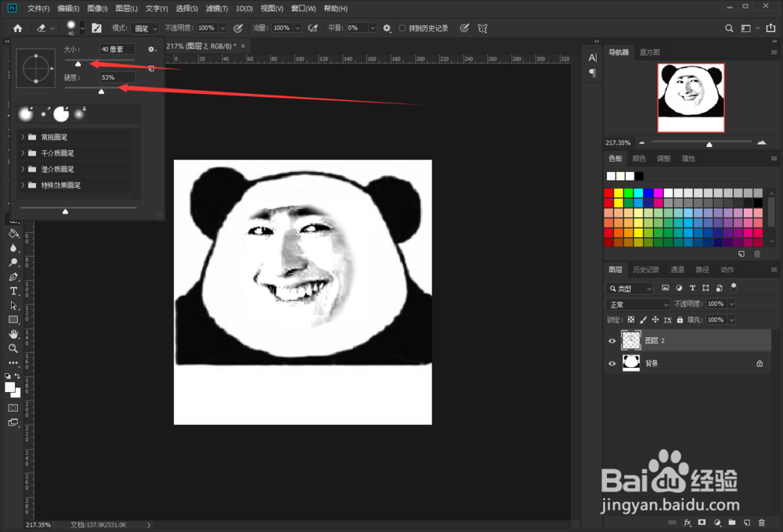This screenshot has height=532, width=783.
Task: Open the Paragraph panel icon
Action: tap(592, 73)
